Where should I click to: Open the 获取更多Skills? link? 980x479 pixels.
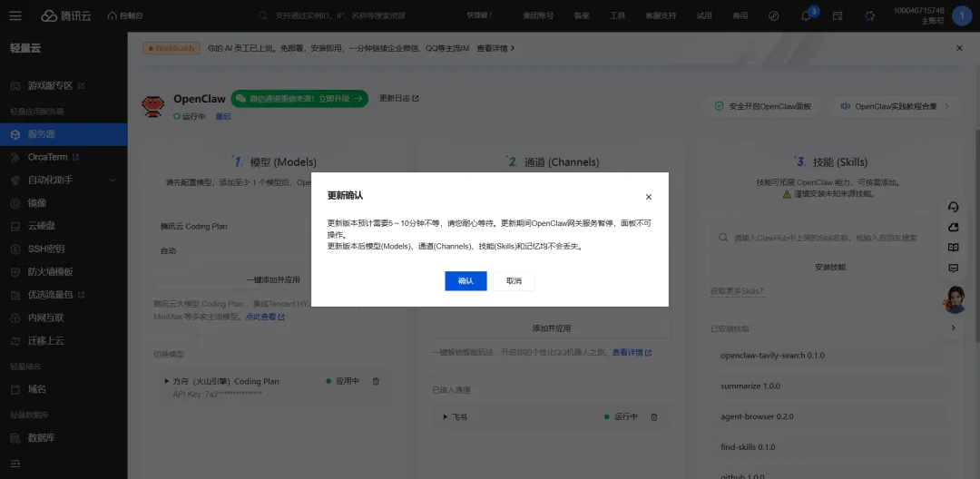click(736, 291)
